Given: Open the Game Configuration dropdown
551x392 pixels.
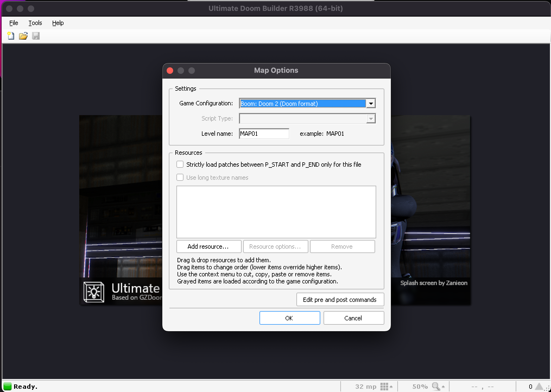Looking at the screenshot, I should (x=371, y=103).
